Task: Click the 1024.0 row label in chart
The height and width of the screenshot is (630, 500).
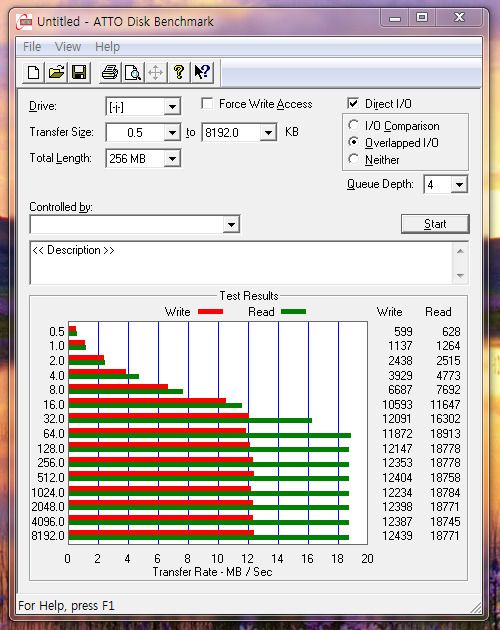Action: 48,492
